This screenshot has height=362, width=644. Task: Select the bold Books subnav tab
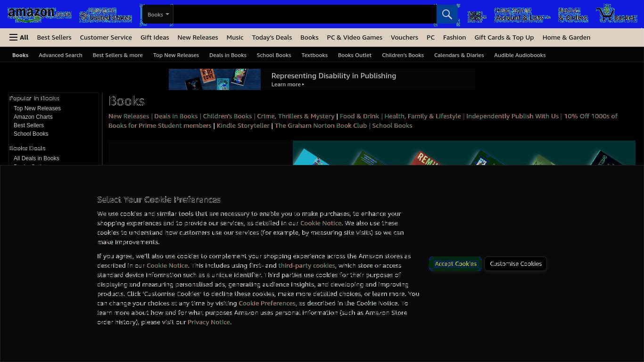[x=20, y=55]
